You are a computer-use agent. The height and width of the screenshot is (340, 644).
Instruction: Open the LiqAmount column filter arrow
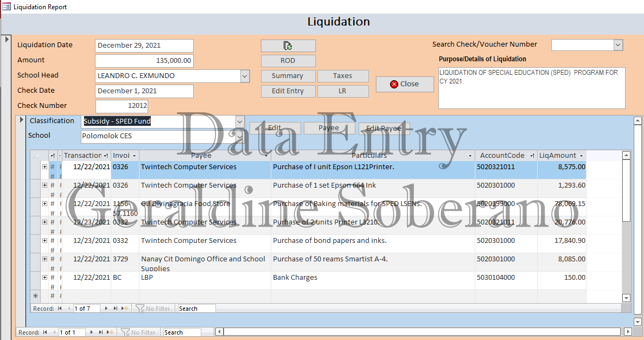pyautogui.click(x=581, y=156)
